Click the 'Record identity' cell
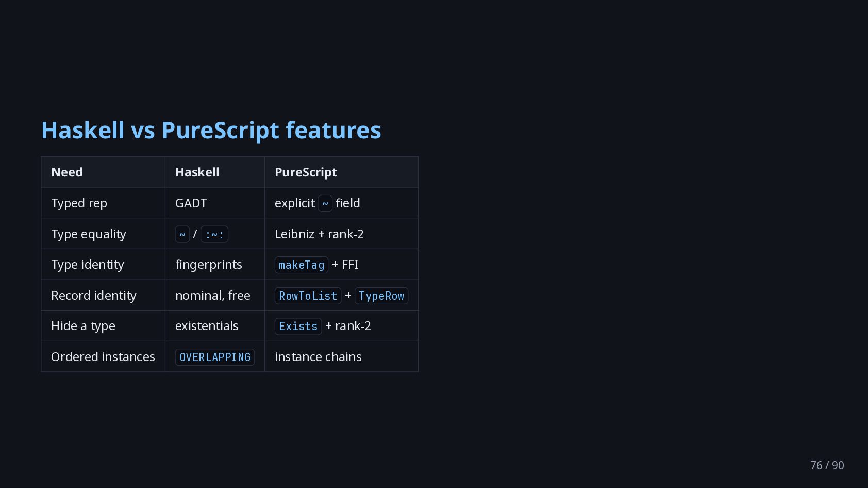 coord(103,295)
